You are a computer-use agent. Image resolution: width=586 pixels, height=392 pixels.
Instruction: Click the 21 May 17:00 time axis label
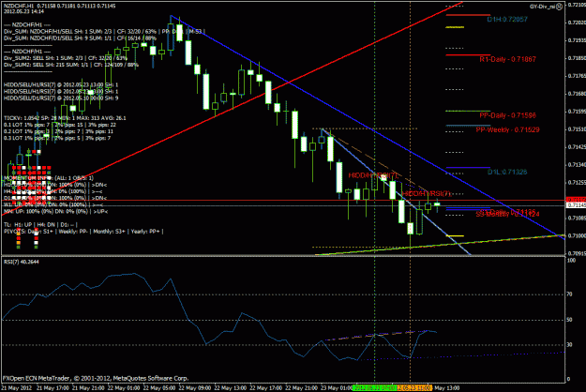(53, 388)
